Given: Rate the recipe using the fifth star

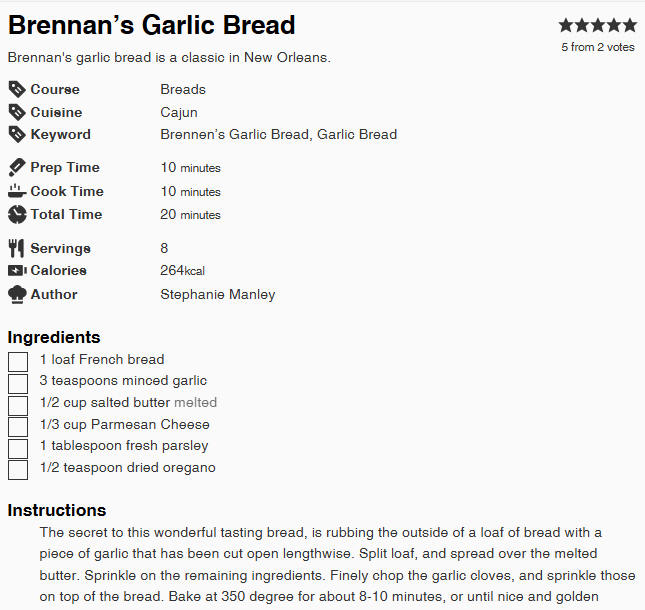Looking at the screenshot, I should [x=629, y=26].
